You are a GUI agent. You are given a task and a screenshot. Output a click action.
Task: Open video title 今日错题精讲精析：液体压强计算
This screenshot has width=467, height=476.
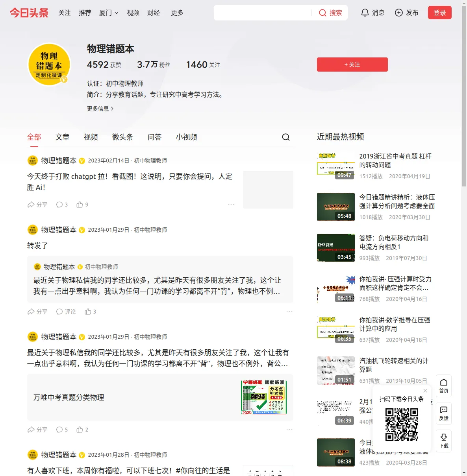click(x=397, y=201)
